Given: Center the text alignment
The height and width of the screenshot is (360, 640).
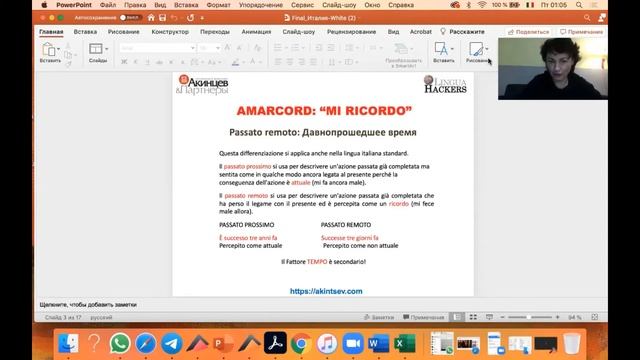Looking at the screenshot, I should (290, 62).
